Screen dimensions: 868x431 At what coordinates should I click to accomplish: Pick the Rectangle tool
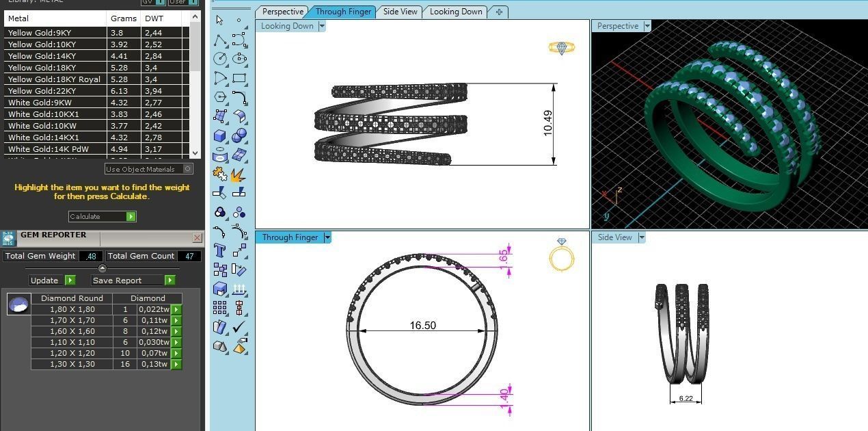[x=239, y=78]
